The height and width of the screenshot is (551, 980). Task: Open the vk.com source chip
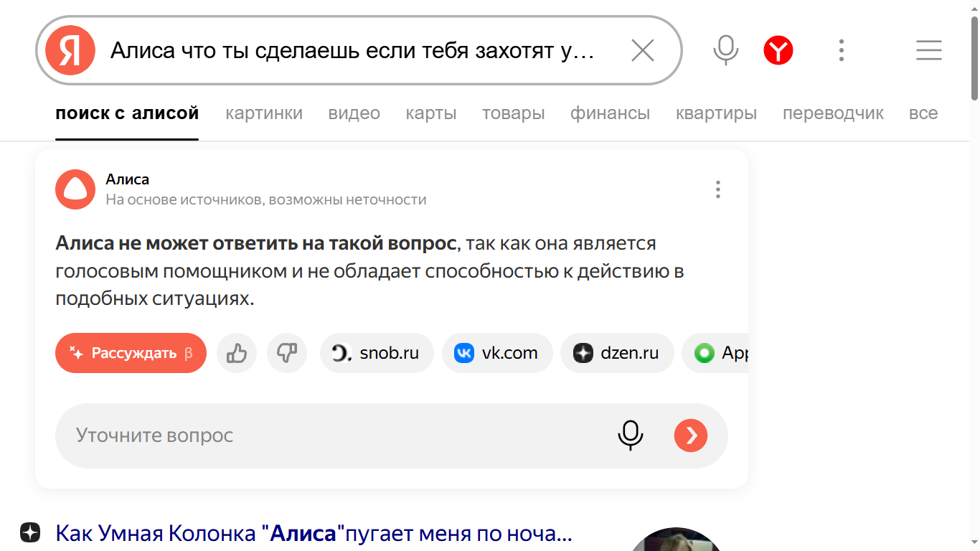pyautogui.click(x=498, y=353)
